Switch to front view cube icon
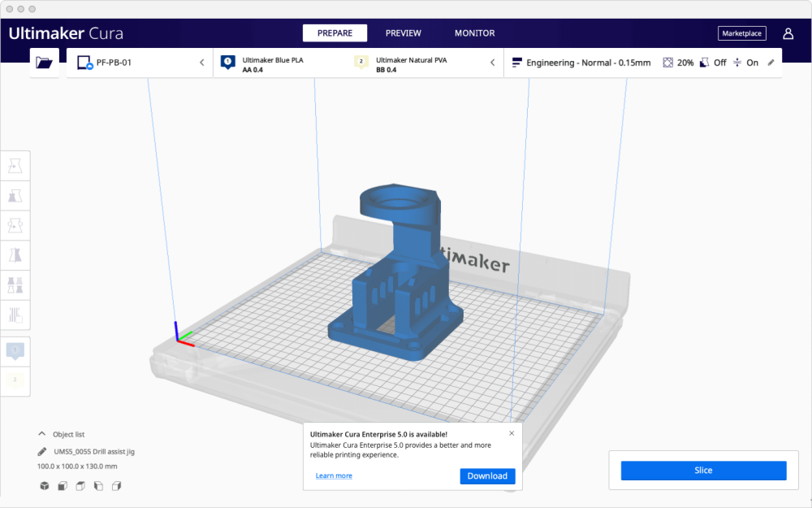The height and width of the screenshot is (508, 812). [x=63, y=486]
